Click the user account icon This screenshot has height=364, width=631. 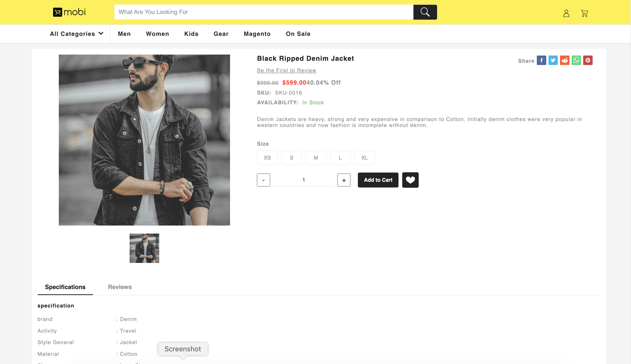point(566,12)
